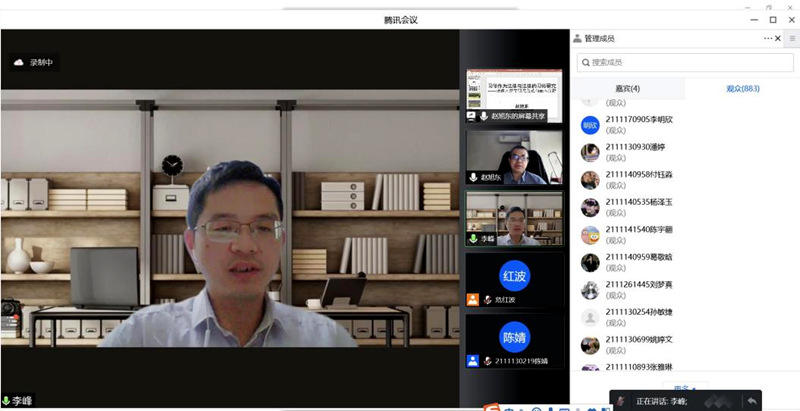Minimize the 腾讯会议 window
This screenshot has height=411, width=800.
754,20
